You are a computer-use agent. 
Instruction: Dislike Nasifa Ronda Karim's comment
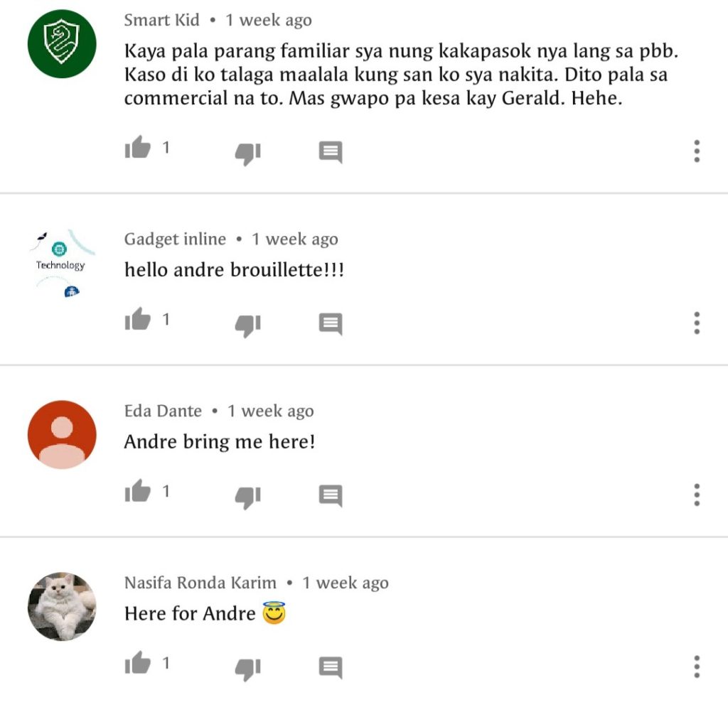point(248,669)
